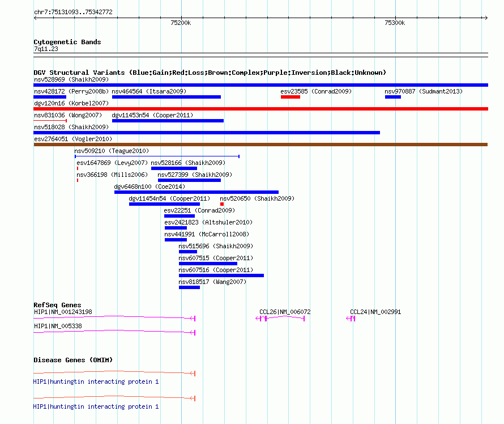Click nsv527399 (Shaikh2009) variant label
The image size is (504, 424).
(x=195, y=175)
